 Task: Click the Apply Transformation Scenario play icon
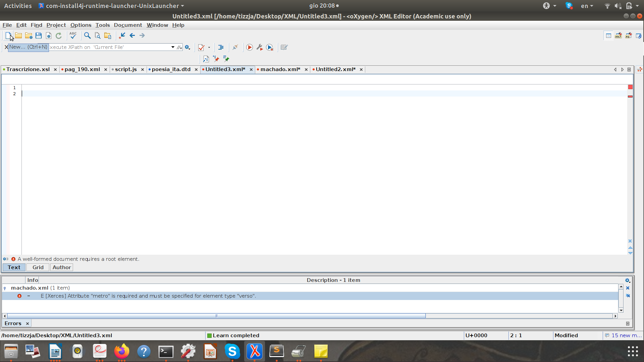click(x=250, y=47)
